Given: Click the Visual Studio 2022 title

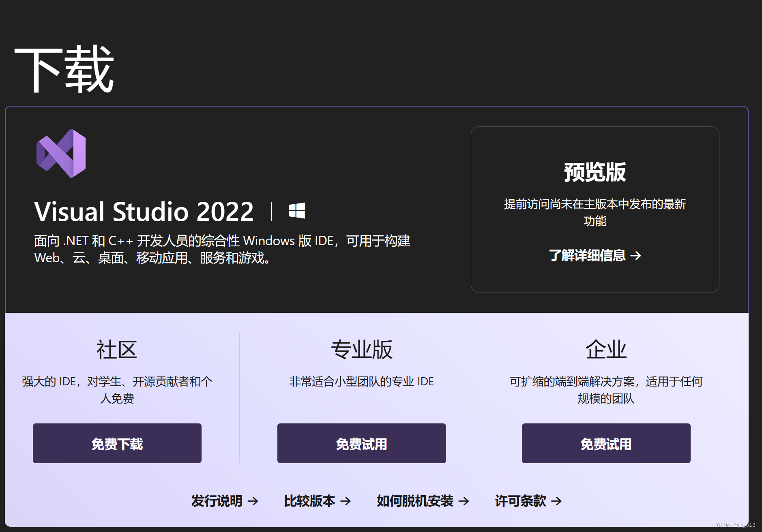Looking at the screenshot, I should 144,212.
